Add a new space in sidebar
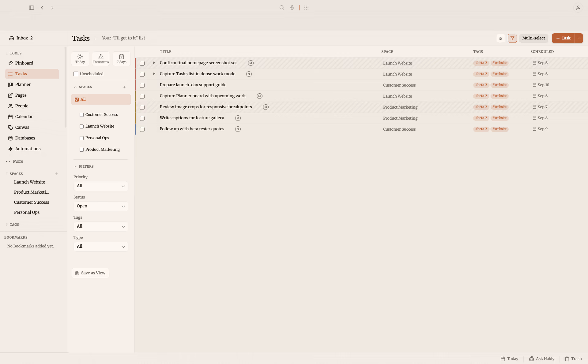The width and height of the screenshot is (588, 364). [x=56, y=174]
